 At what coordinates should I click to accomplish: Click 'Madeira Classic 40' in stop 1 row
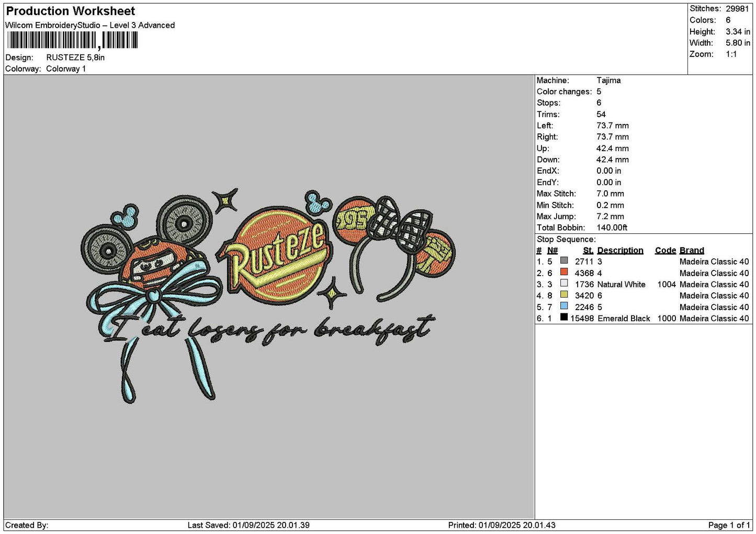pos(714,262)
